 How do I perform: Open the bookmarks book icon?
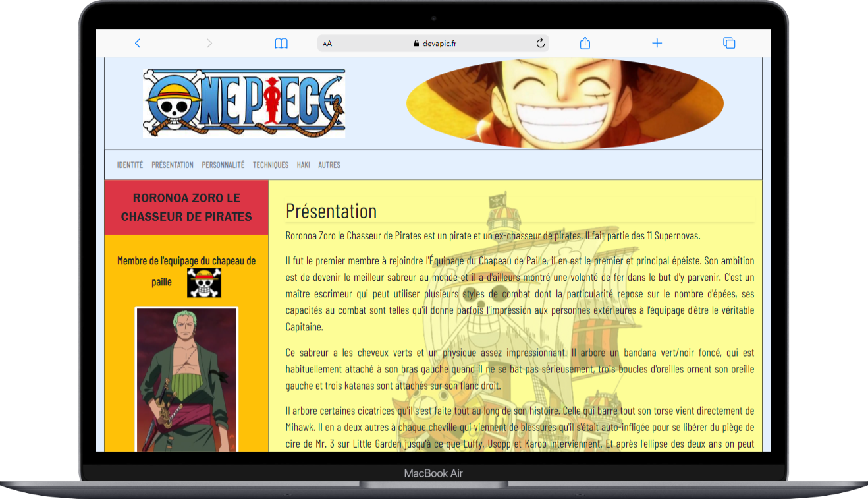[281, 44]
